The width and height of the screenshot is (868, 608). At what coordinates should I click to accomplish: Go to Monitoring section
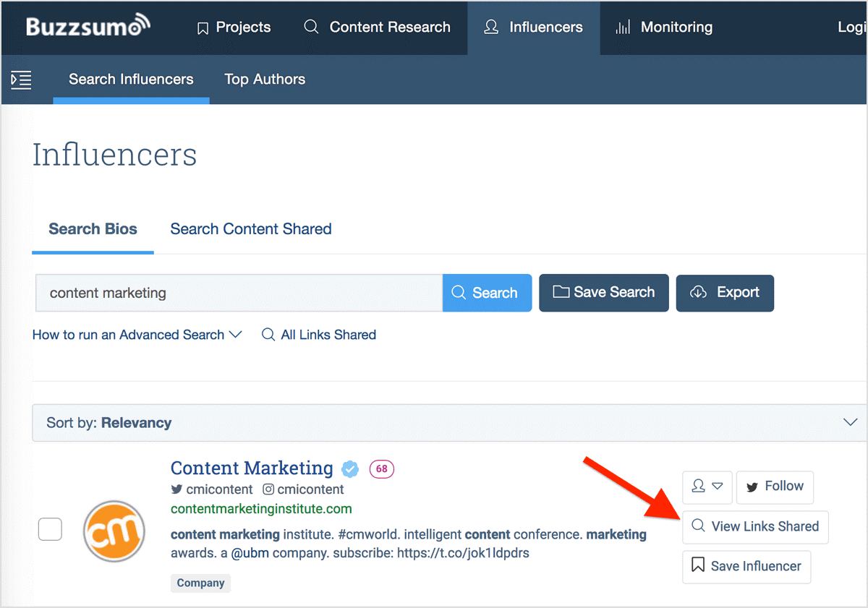pyautogui.click(x=663, y=27)
